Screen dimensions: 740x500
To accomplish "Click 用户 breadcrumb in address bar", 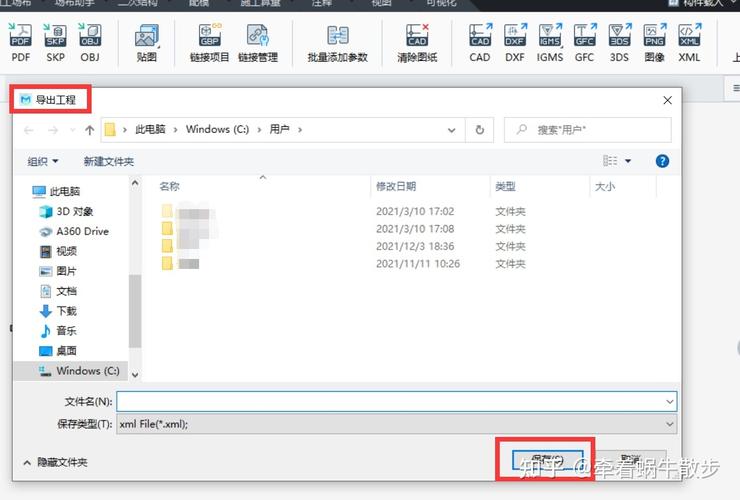I will 279,129.
